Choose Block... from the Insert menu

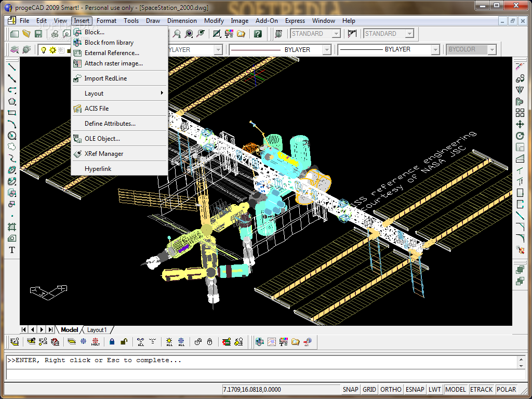pyautogui.click(x=119, y=32)
